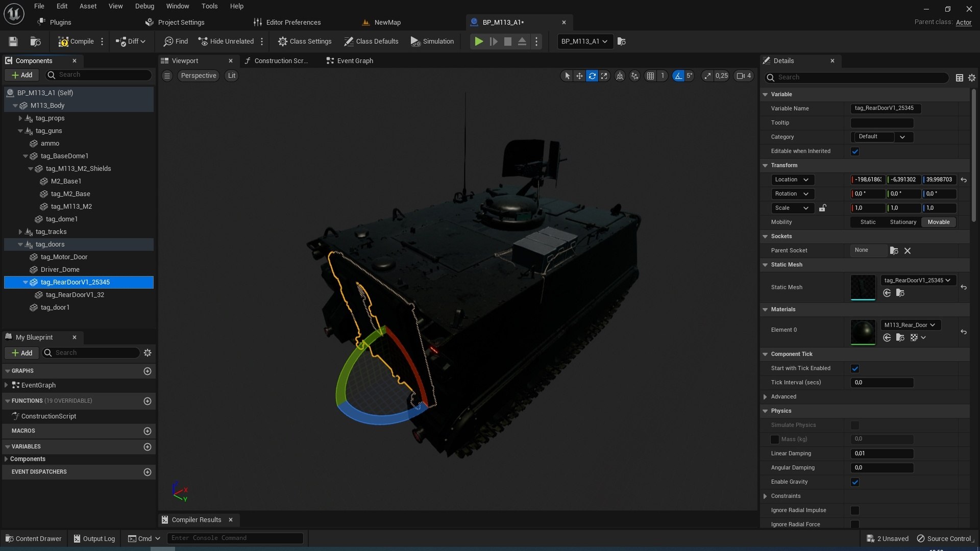This screenshot has height=551, width=980.
Task: Set mobility to Static
Action: coord(868,222)
